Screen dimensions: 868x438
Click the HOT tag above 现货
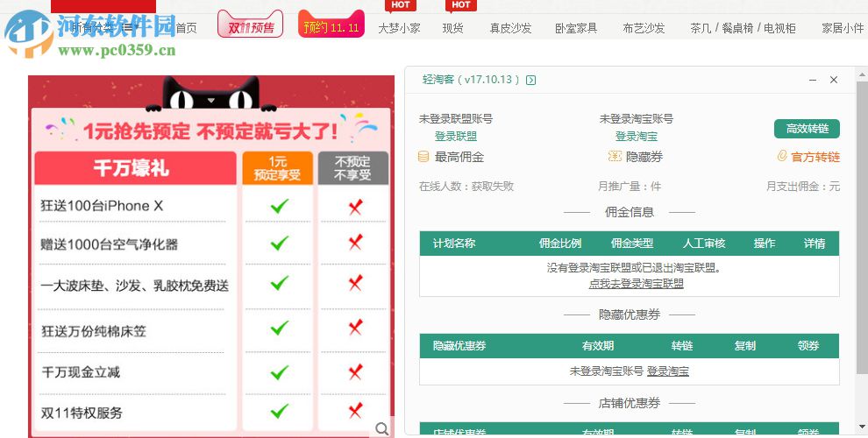460,5
